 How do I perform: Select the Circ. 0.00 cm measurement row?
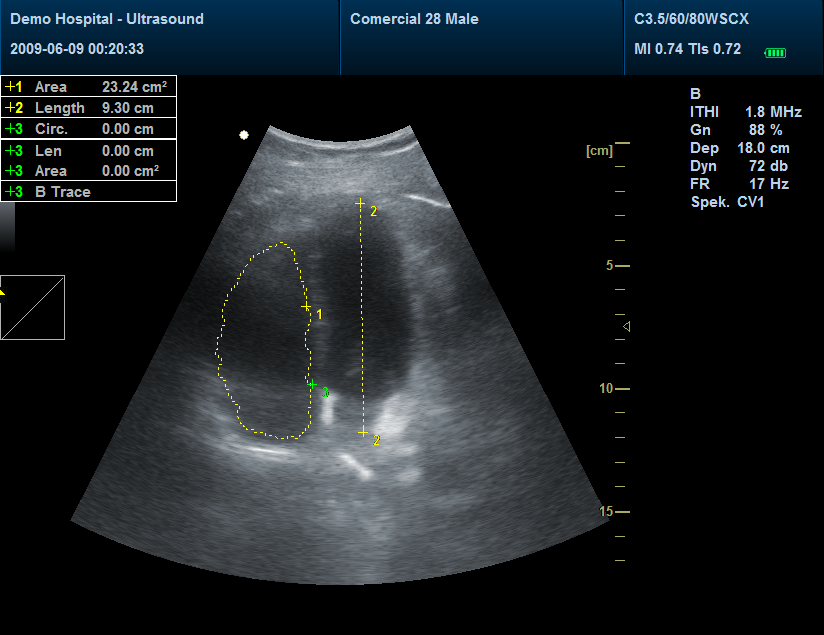pyautogui.click(x=89, y=129)
